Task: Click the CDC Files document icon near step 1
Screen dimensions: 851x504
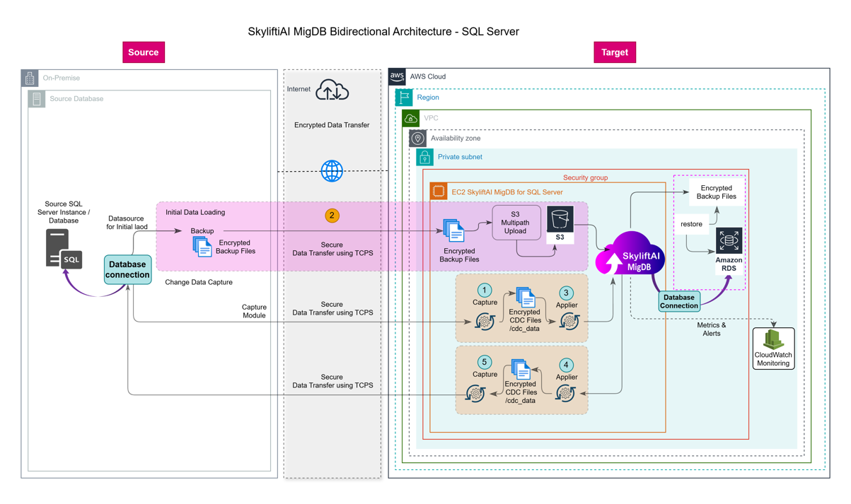Action: click(x=525, y=297)
